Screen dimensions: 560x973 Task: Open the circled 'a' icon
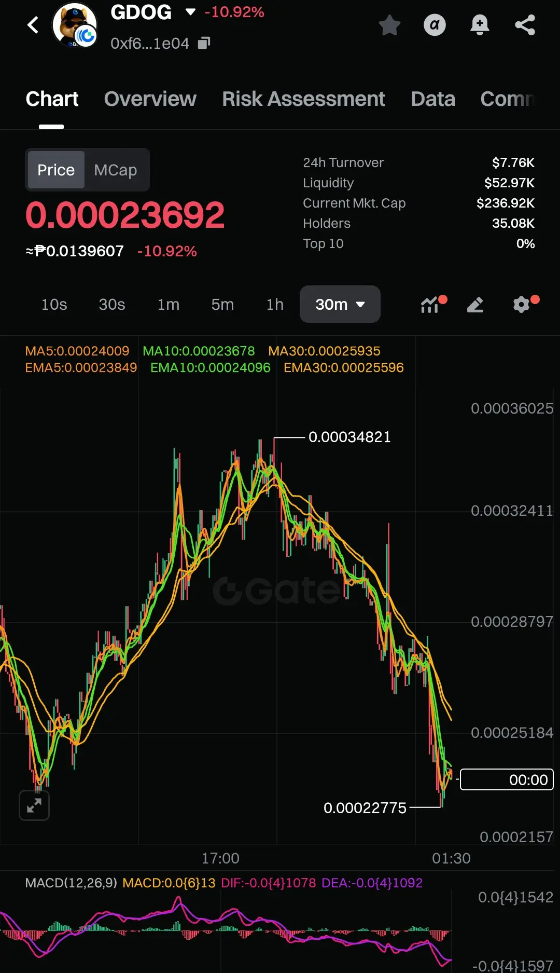click(435, 25)
